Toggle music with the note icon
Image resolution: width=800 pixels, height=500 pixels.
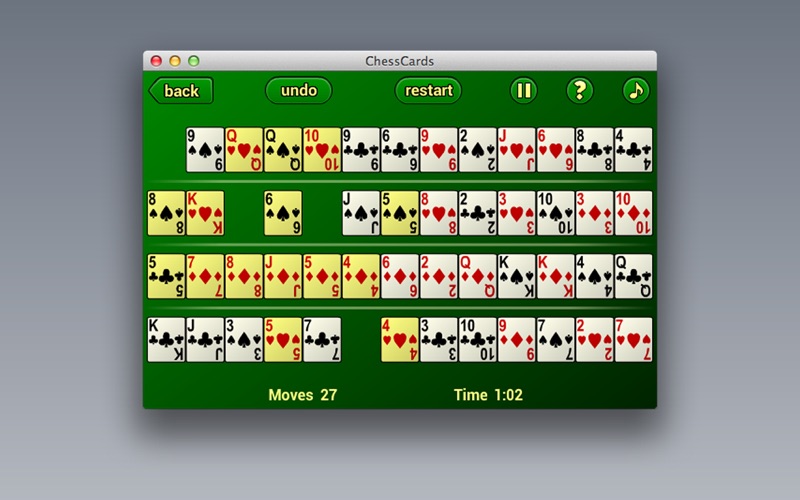tap(636, 91)
